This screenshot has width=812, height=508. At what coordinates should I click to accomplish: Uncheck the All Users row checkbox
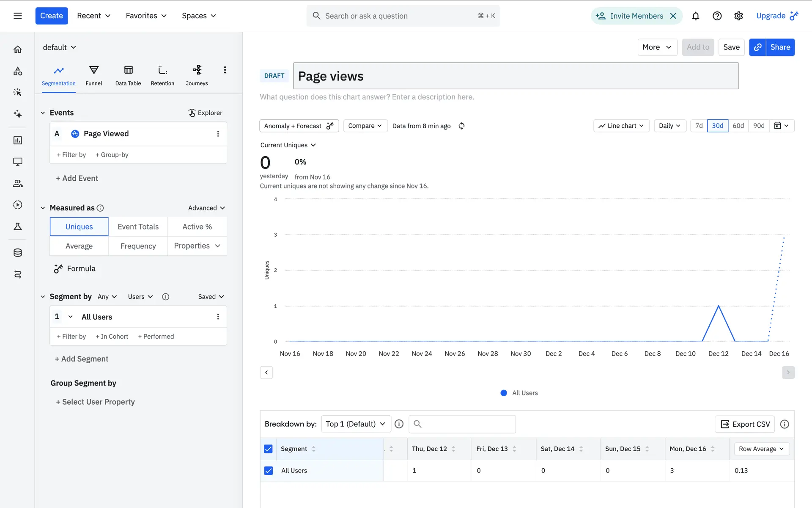268,470
